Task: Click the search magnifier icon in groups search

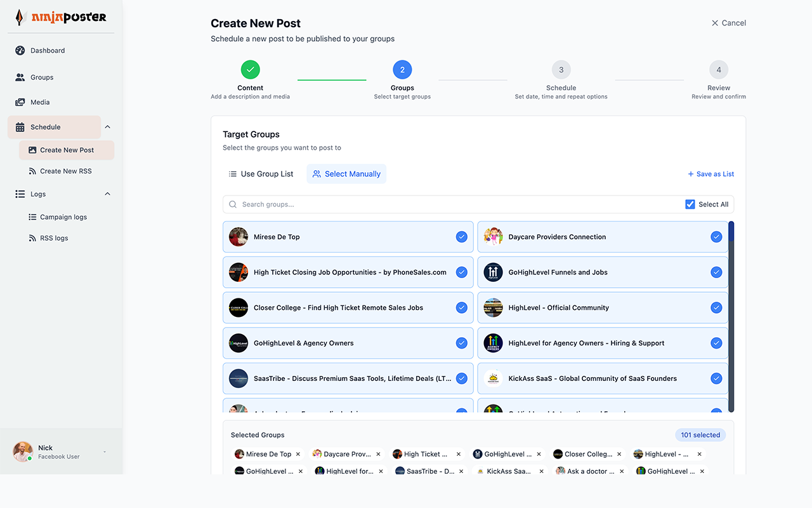Action: [233, 204]
